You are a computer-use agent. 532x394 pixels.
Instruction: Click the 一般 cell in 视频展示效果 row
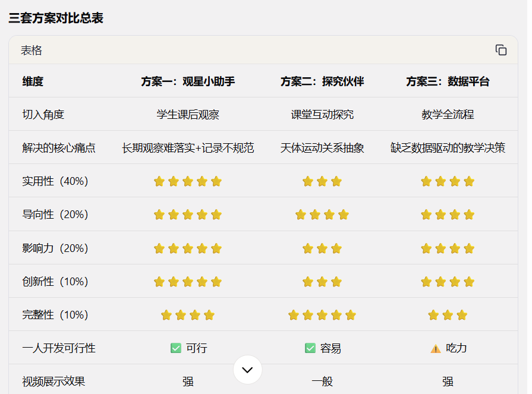point(322,382)
